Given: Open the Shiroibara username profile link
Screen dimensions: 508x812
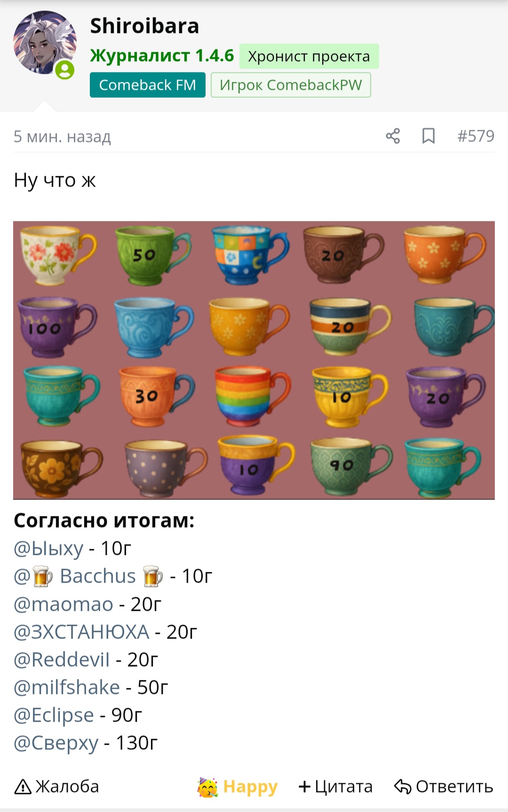Looking at the screenshot, I should point(144,26).
